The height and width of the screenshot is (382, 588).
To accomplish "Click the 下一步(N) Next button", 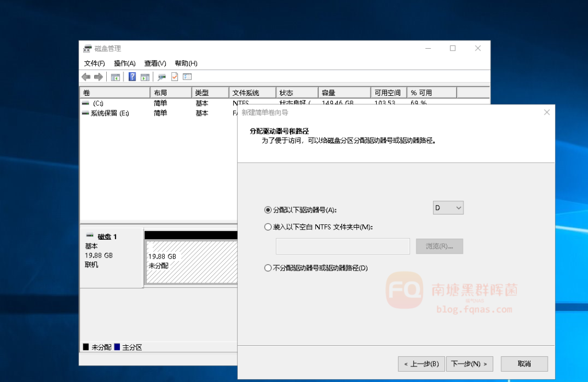I will [469, 364].
